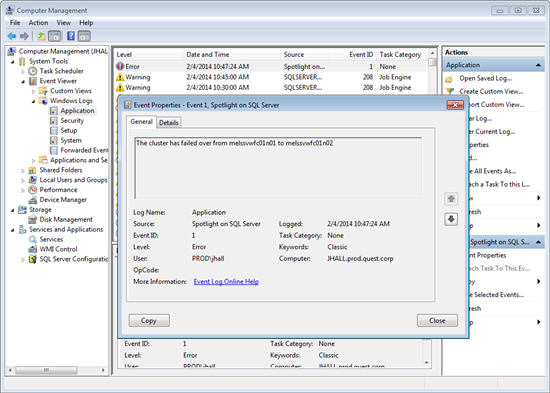Open the System log
Viewport: 550px width, 393px height.
71,140
